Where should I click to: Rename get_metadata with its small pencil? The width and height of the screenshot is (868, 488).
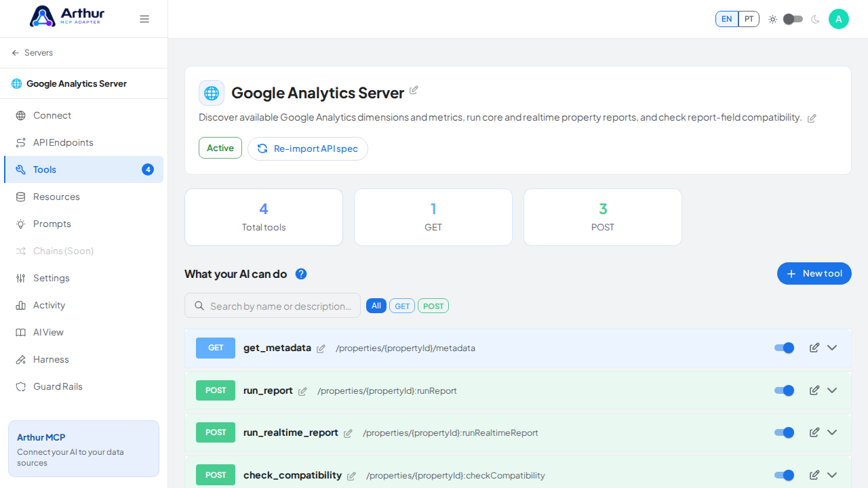click(321, 348)
